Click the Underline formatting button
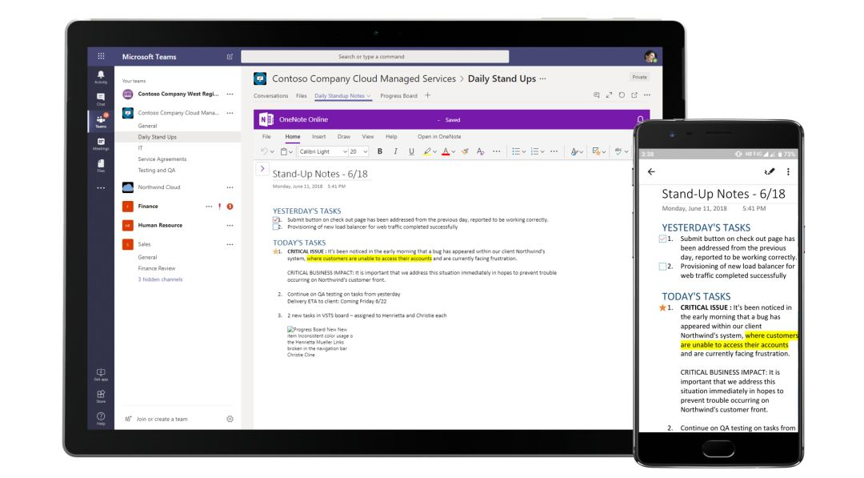Screen dimensions: 864x478 point(411,152)
